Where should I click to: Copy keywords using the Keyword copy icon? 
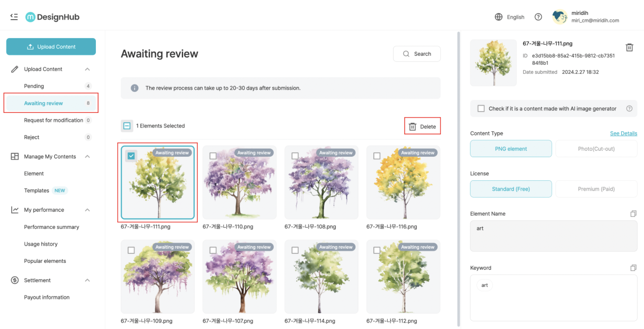point(633,268)
